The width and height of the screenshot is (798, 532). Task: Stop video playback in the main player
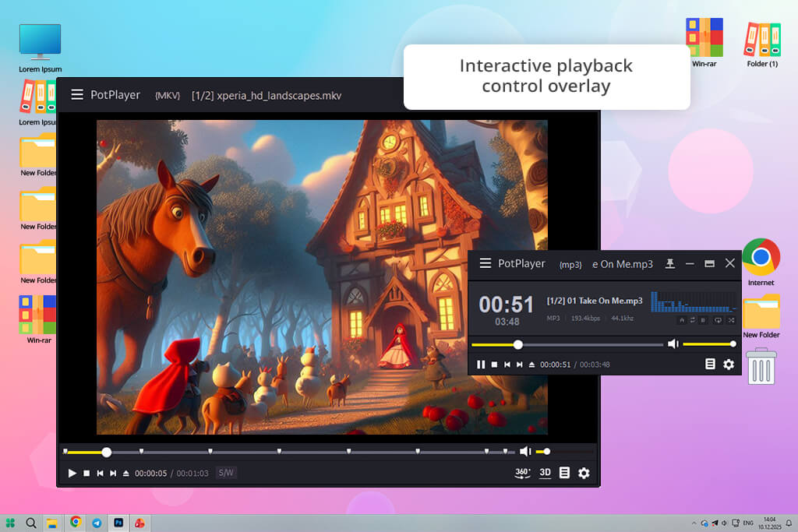click(87, 473)
